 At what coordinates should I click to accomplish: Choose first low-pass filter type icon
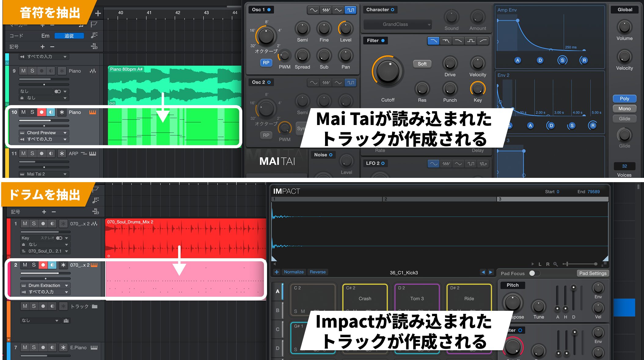click(433, 41)
